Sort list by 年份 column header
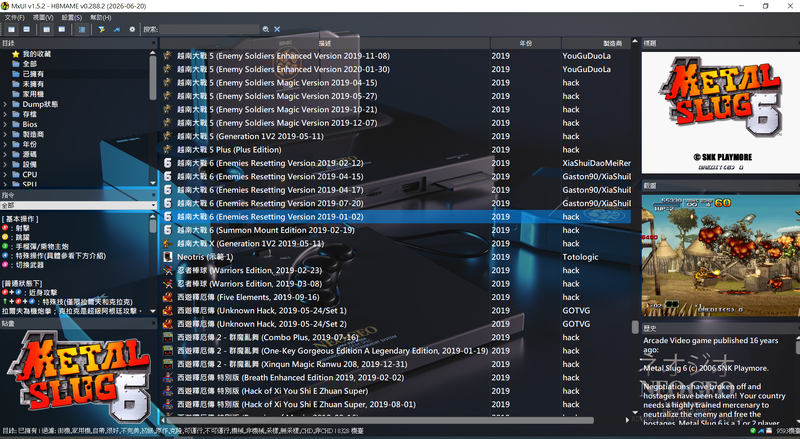800x439 pixels. [526, 43]
